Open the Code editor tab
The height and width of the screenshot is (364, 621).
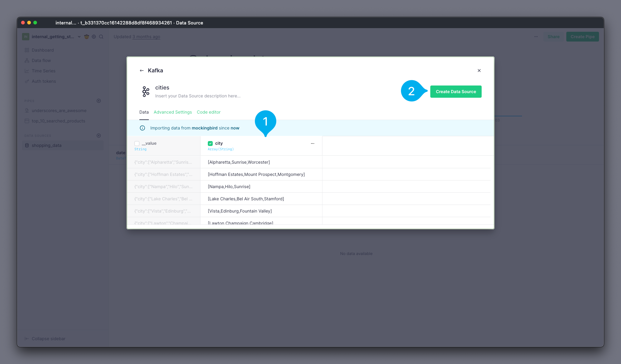(x=208, y=112)
